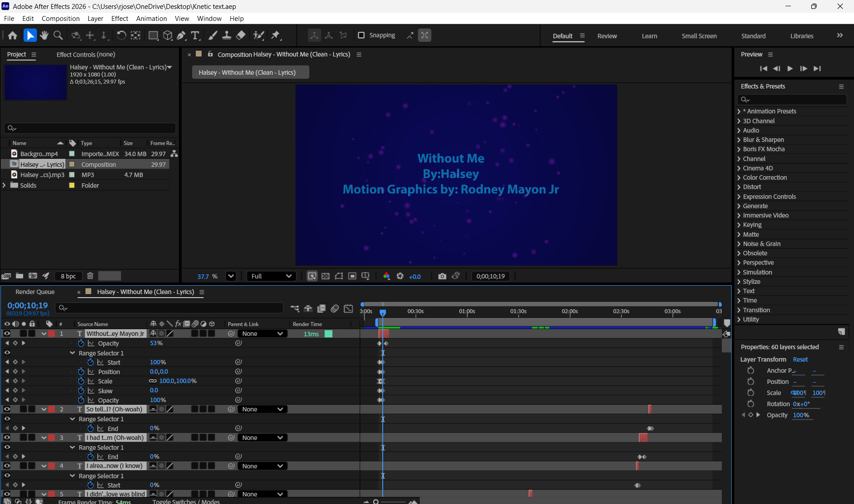The width and height of the screenshot is (854, 504).
Task: Click layer 1 red label color swatch
Action: [x=52, y=334]
